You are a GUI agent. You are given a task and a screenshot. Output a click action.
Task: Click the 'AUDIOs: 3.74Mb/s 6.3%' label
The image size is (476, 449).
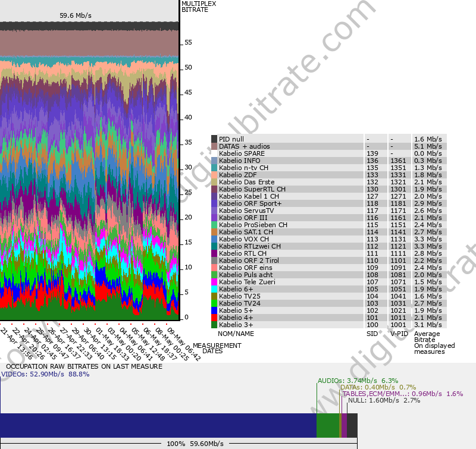[x=358, y=381]
